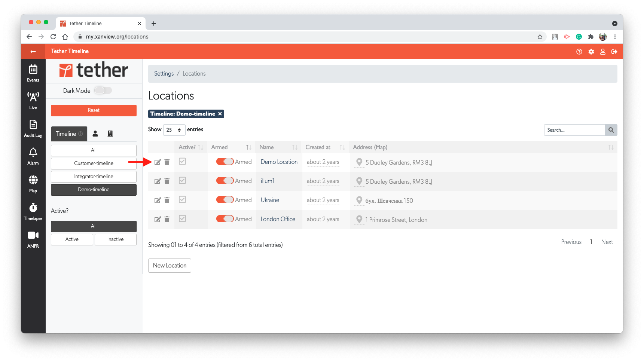The height and width of the screenshot is (361, 644).
Task: Click the New Location button
Action: tap(169, 265)
